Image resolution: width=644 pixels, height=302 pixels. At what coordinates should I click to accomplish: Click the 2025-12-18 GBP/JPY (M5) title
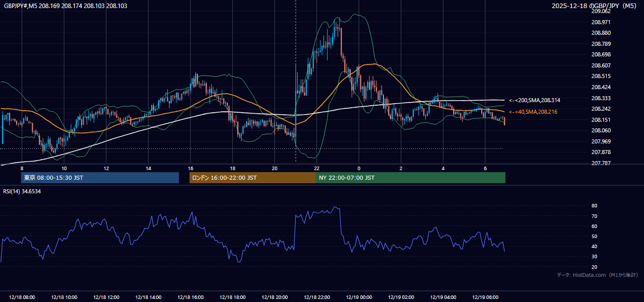tap(595, 6)
